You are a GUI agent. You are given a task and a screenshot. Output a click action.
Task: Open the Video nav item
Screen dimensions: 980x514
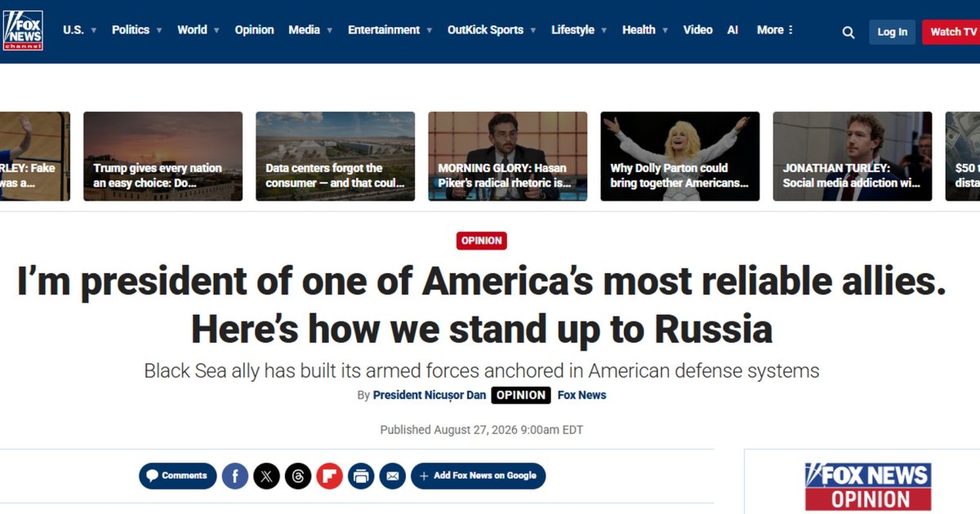point(697,29)
